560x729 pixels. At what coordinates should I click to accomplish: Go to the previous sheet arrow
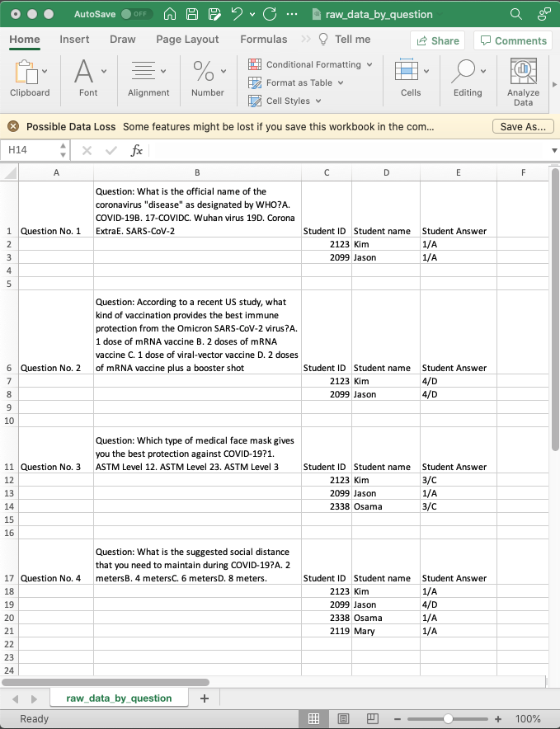tap(16, 698)
